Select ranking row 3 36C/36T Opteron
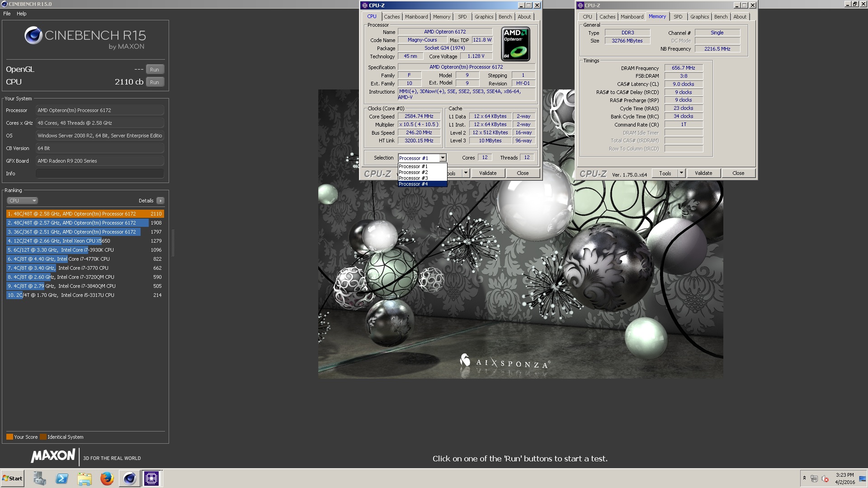 [85, 232]
